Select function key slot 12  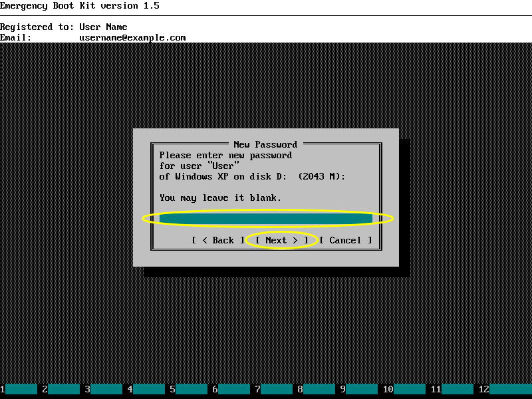[x=505, y=389]
